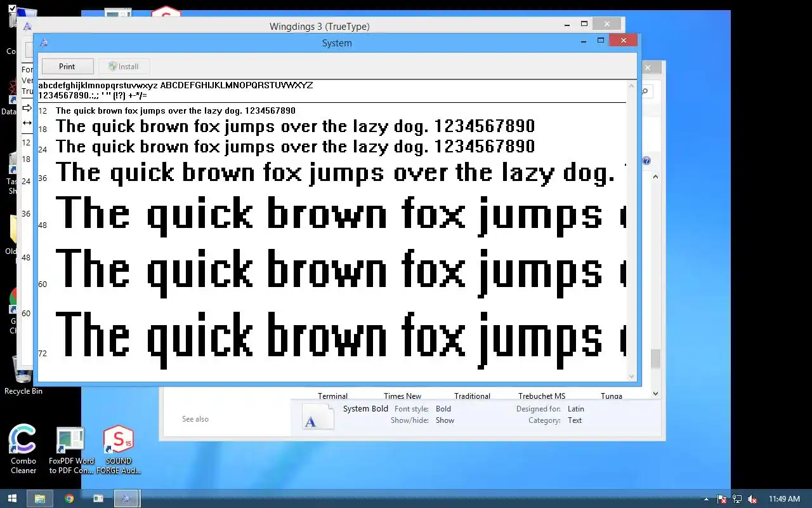This screenshot has height=508, width=812.
Task: Select the Trebuchet MS font item
Action: tap(542, 396)
